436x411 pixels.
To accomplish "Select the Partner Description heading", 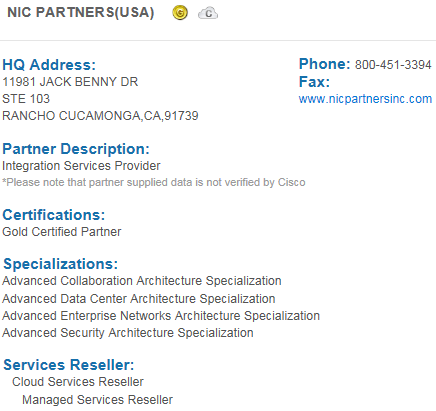I will (x=76, y=149).
